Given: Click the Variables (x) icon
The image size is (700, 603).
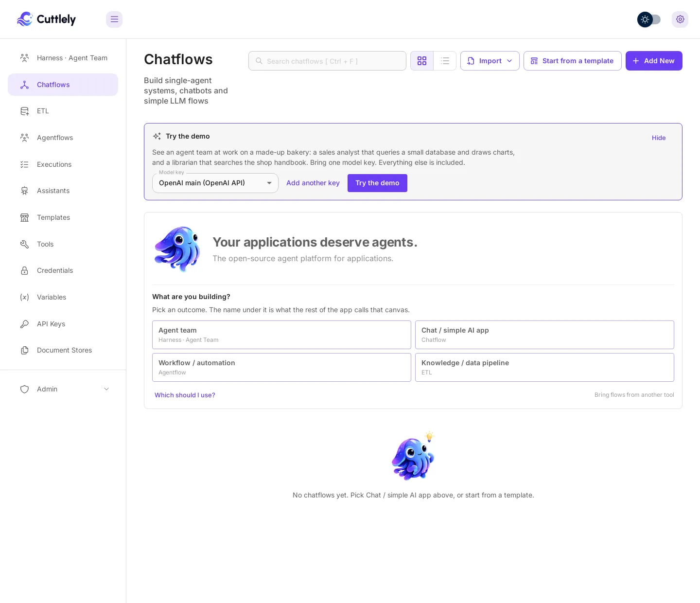Looking at the screenshot, I should coord(24,297).
